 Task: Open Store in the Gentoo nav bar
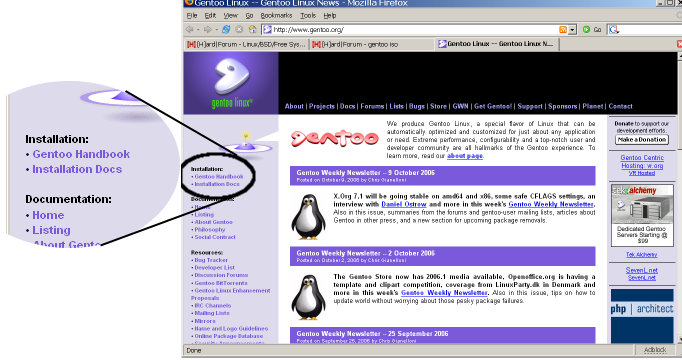click(438, 106)
